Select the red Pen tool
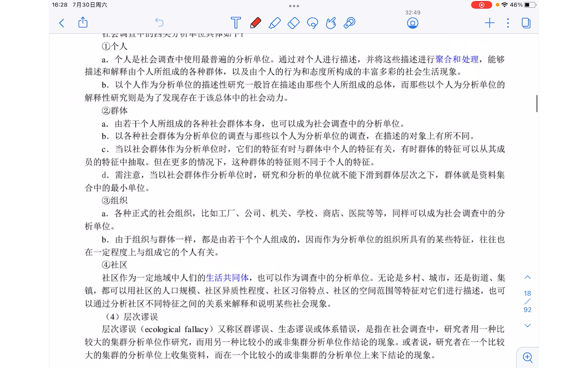 click(x=256, y=23)
